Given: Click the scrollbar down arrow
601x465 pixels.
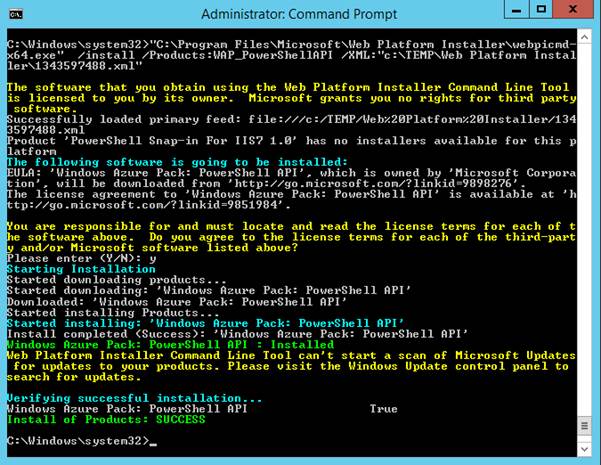Looking at the screenshot, I should tap(584, 449).
